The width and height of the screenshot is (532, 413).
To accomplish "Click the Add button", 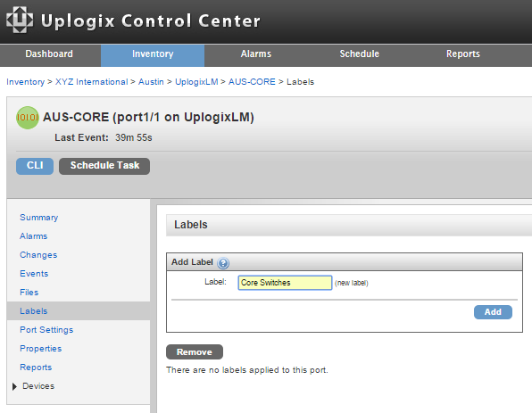I will [493, 312].
